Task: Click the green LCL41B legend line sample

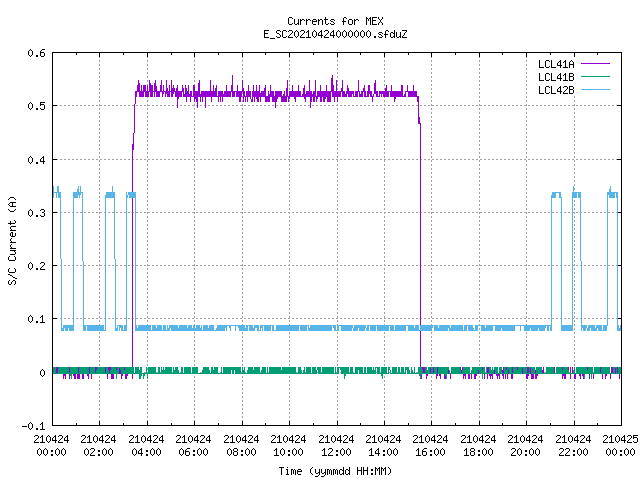Action: (x=595, y=77)
